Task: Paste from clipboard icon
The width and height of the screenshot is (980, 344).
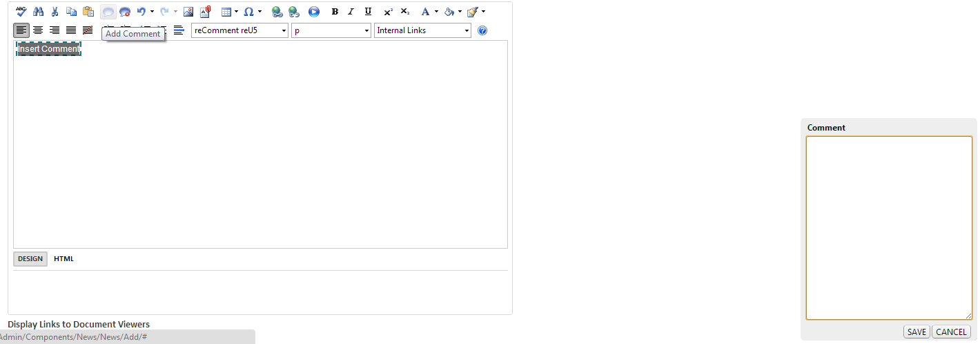Action: [x=88, y=12]
